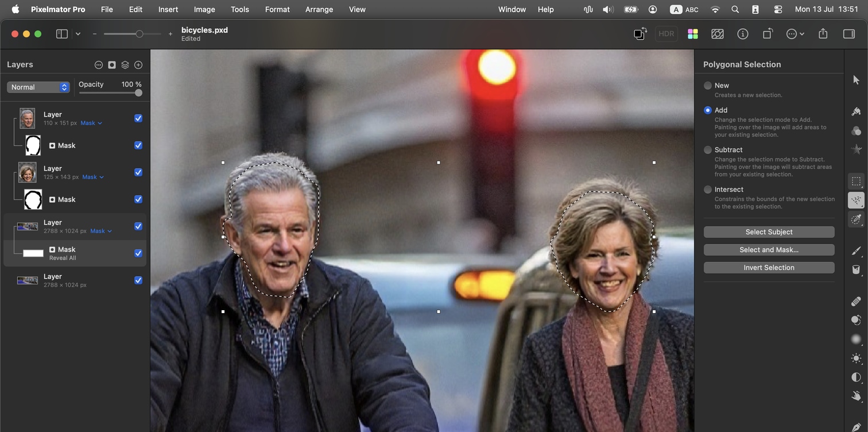Viewport: 868px width, 432px height.
Task: Click the layer Opacity slider
Action: (x=110, y=93)
